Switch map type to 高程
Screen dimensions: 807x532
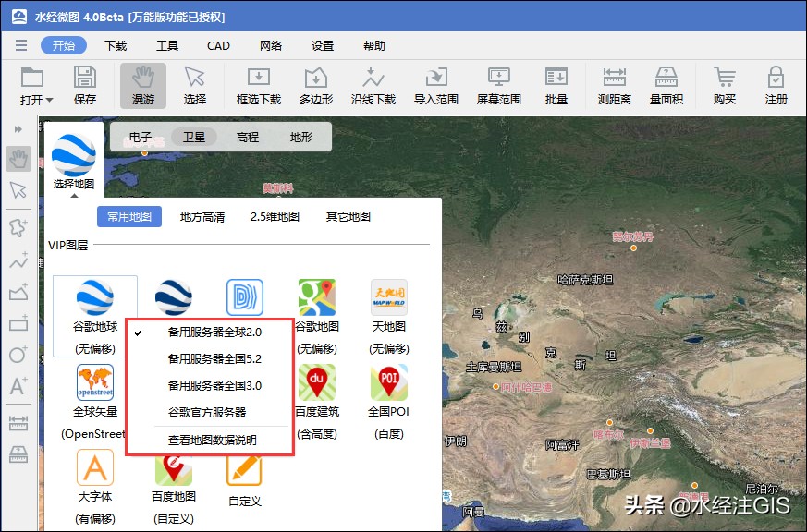click(x=248, y=138)
